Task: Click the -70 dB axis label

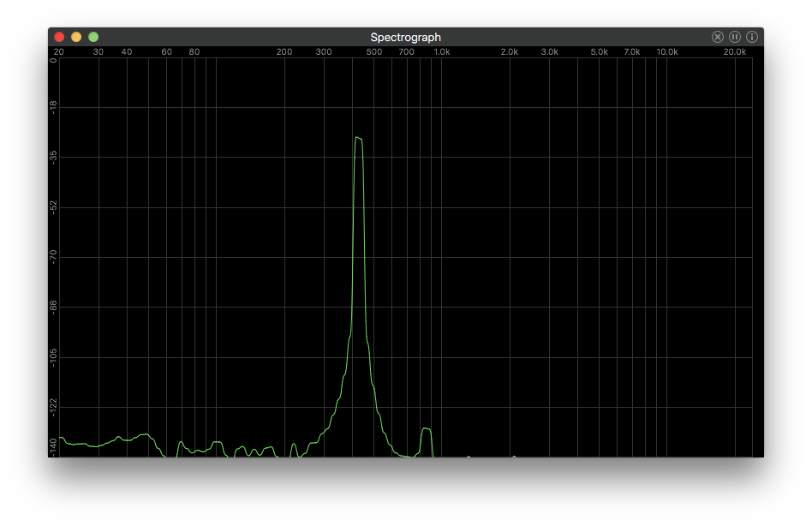Action: [x=53, y=257]
